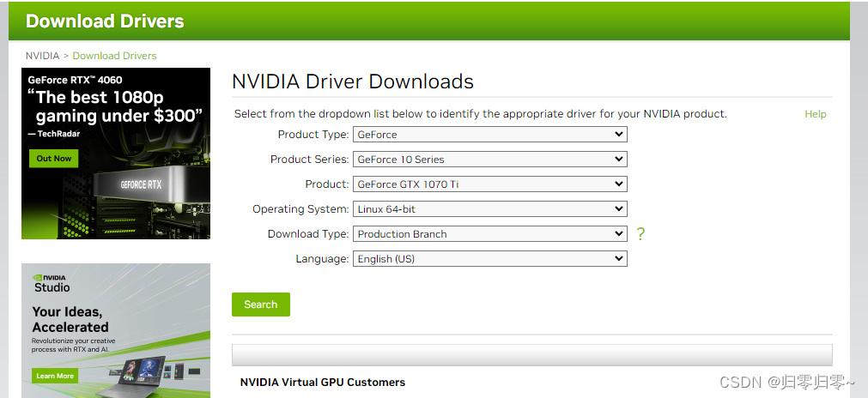
Task: Click the Product Type label
Action: click(x=313, y=135)
